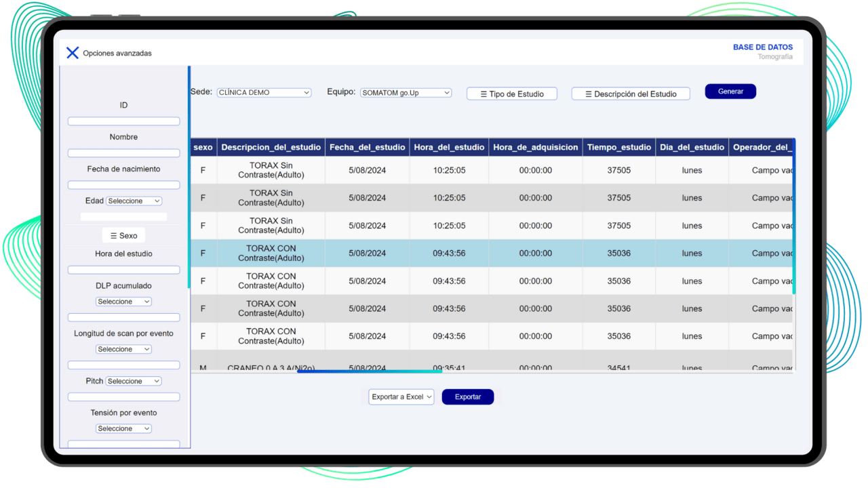This screenshot has width=868, height=488.
Task: Click the Generar button
Action: [730, 91]
